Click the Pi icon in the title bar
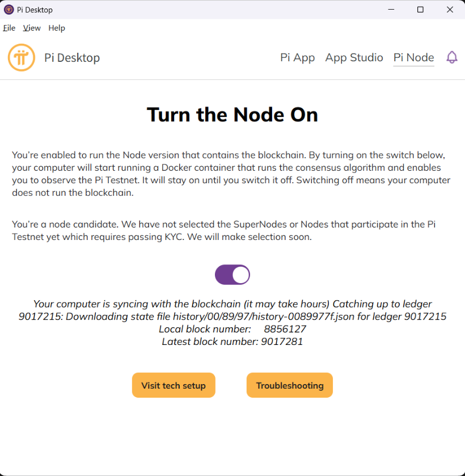This screenshot has height=476, width=465. click(9, 10)
